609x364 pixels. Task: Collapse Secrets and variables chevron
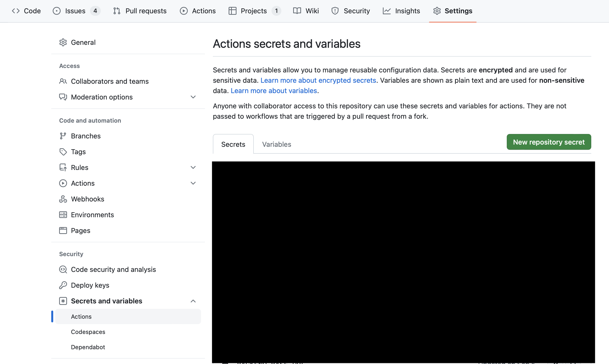click(193, 301)
